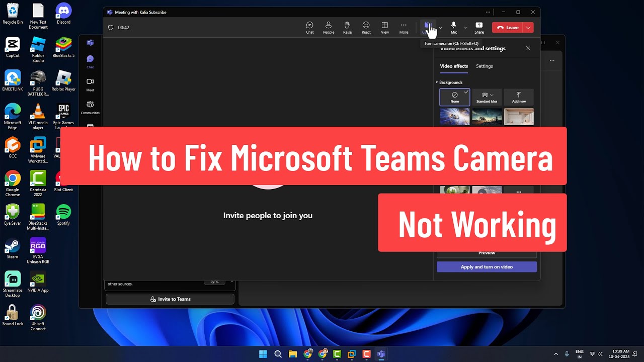Open Microsoft Teams from the taskbar
This screenshot has width=644, height=362.
coord(381,354)
